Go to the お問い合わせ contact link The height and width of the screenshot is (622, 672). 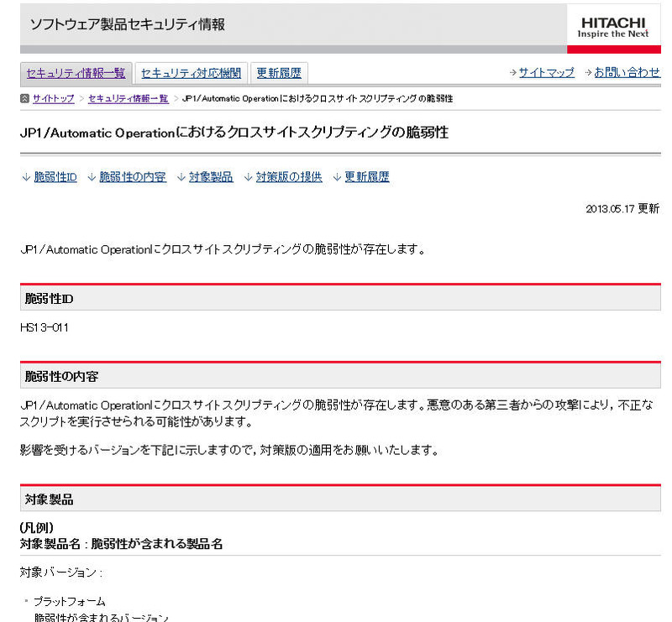pos(627,73)
